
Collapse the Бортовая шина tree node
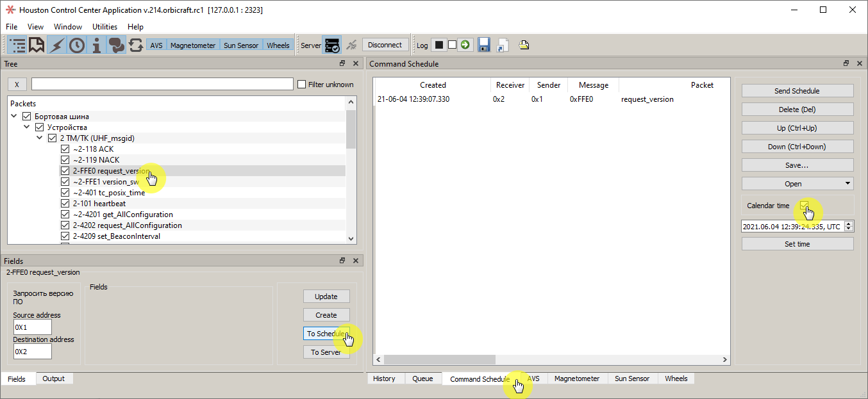point(13,115)
